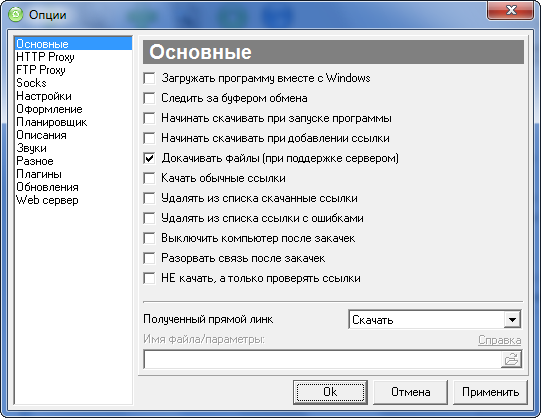Click the Применить button

[x=490, y=392]
